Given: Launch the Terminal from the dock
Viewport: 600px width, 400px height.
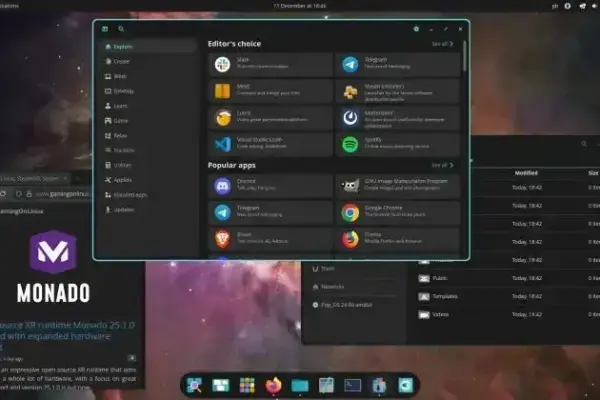Looking at the screenshot, I should 352,385.
